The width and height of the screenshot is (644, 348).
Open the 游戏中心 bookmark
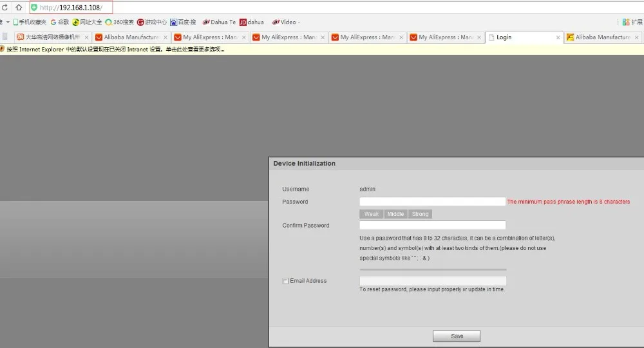[x=152, y=22]
